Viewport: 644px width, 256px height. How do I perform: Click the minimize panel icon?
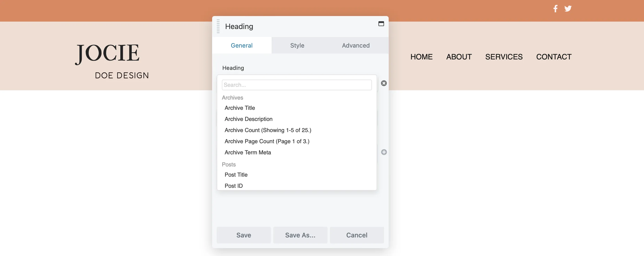[381, 23]
